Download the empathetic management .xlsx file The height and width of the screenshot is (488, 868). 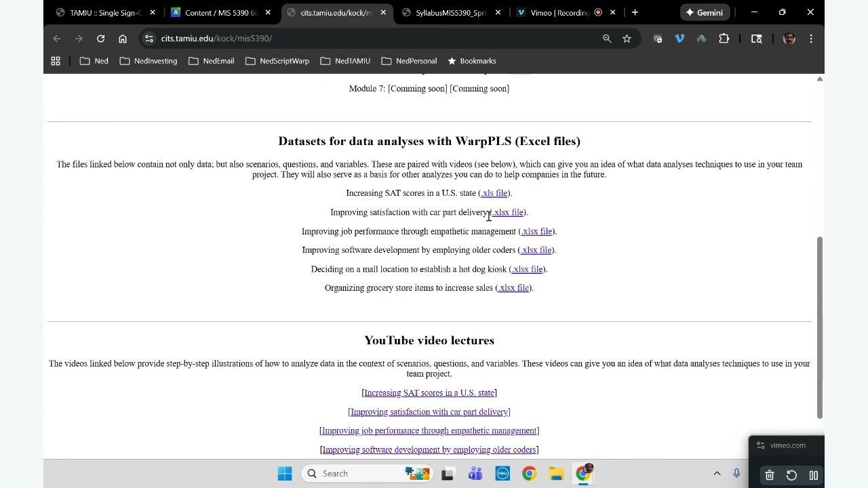click(536, 231)
